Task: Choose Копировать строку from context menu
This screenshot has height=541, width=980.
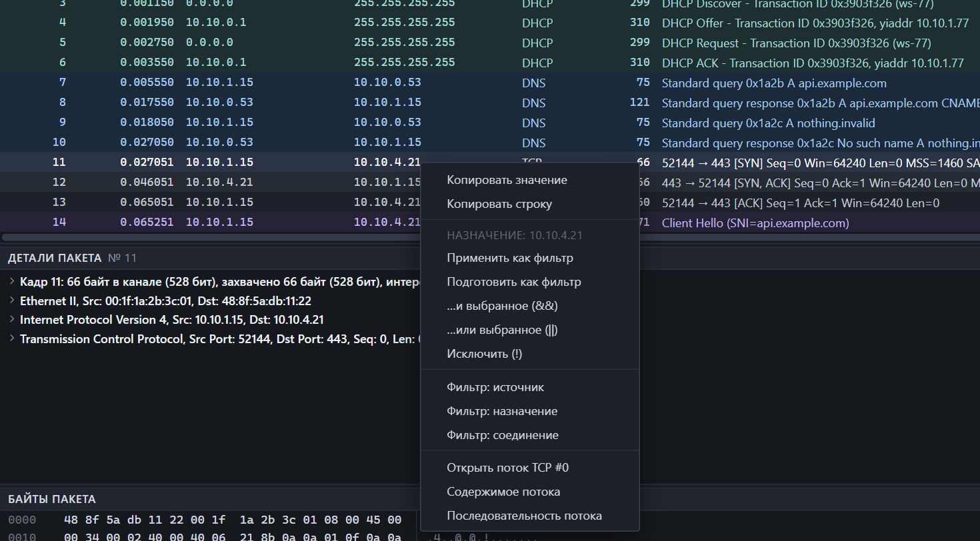Action: pyautogui.click(x=530, y=204)
